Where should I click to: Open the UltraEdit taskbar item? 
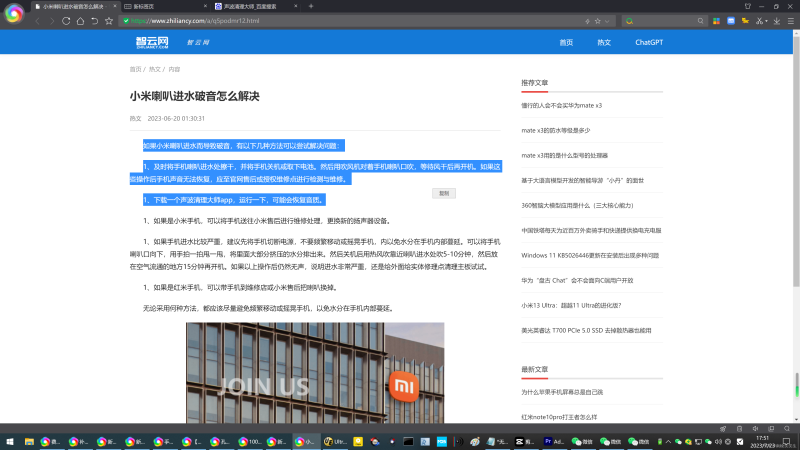tap(335, 442)
